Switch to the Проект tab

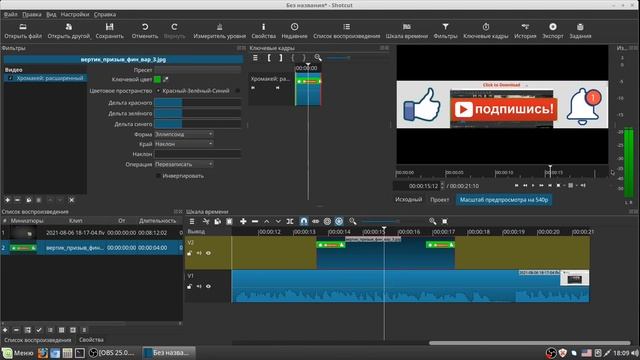click(x=440, y=200)
